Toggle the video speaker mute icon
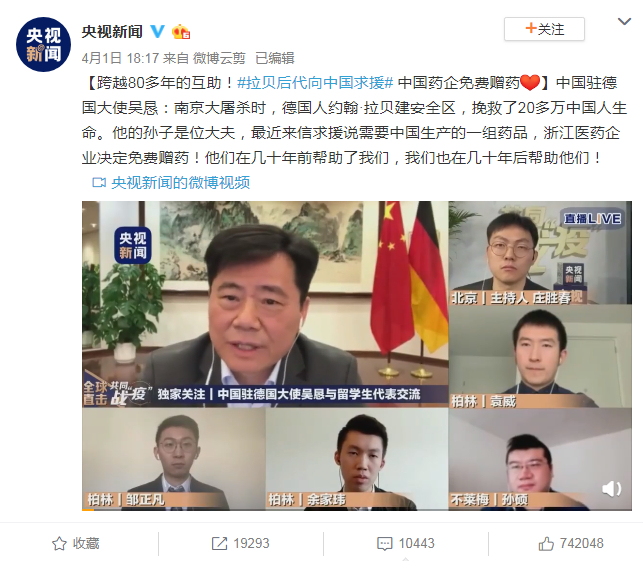The height and width of the screenshot is (561, 643). pos(611,488)
